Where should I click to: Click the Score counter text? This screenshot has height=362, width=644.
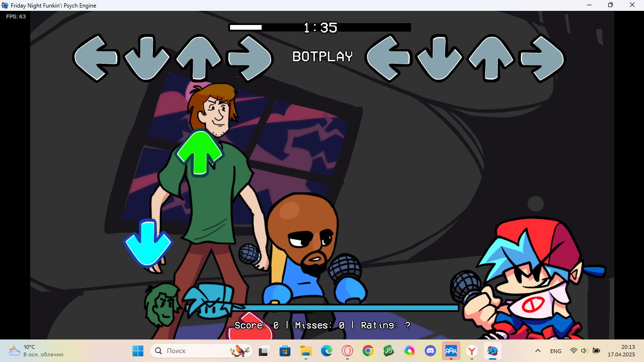[250, 325]
